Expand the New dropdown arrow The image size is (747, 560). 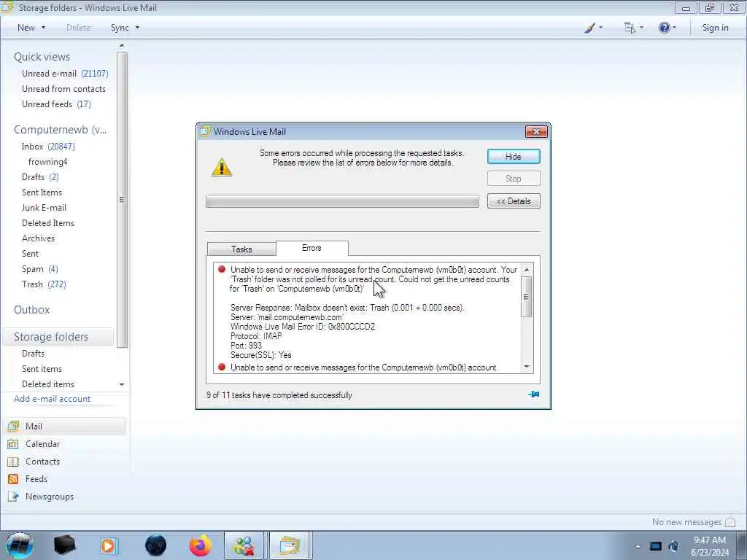[43, 28]
